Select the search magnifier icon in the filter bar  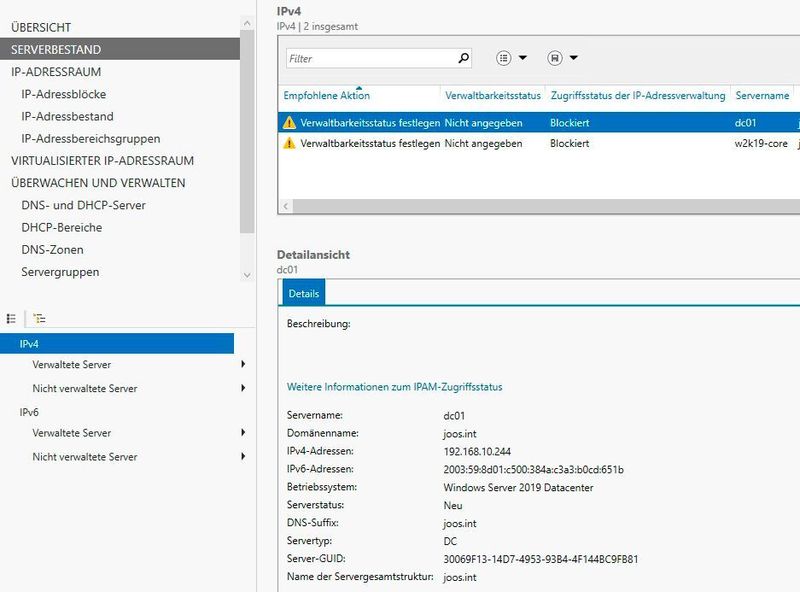(x=463, y=57)
